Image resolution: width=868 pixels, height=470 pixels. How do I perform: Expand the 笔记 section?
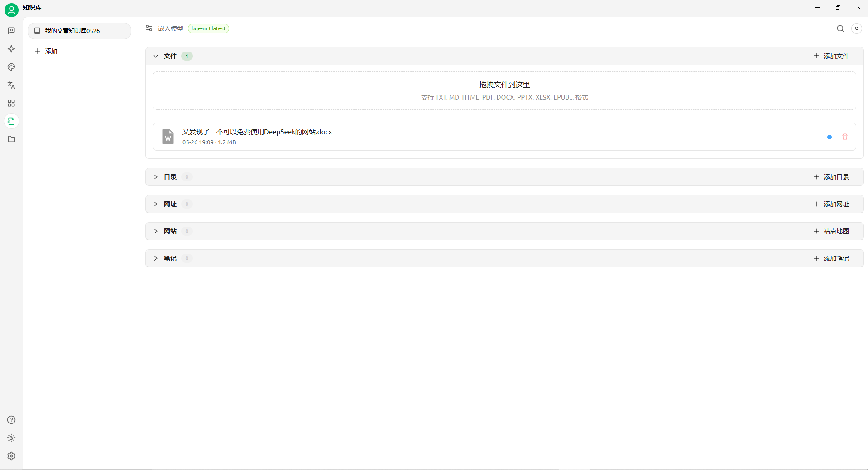click(x=155, y=258)
